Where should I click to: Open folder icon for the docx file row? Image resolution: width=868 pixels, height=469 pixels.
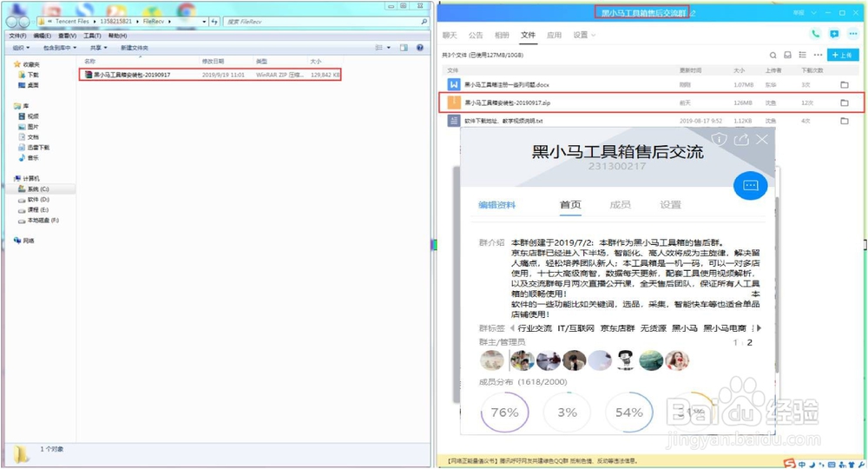pos(845,85)
